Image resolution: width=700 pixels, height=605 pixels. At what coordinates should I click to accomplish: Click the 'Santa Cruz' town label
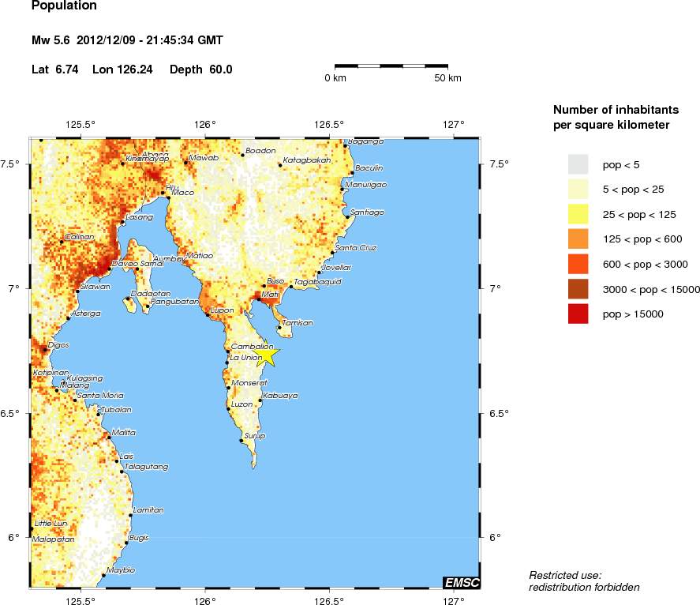coord(356,247)
